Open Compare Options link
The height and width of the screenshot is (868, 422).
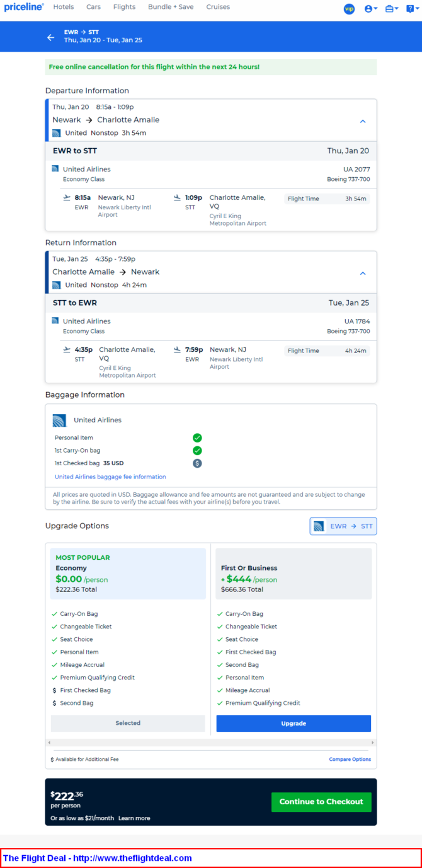click(350, 760)
